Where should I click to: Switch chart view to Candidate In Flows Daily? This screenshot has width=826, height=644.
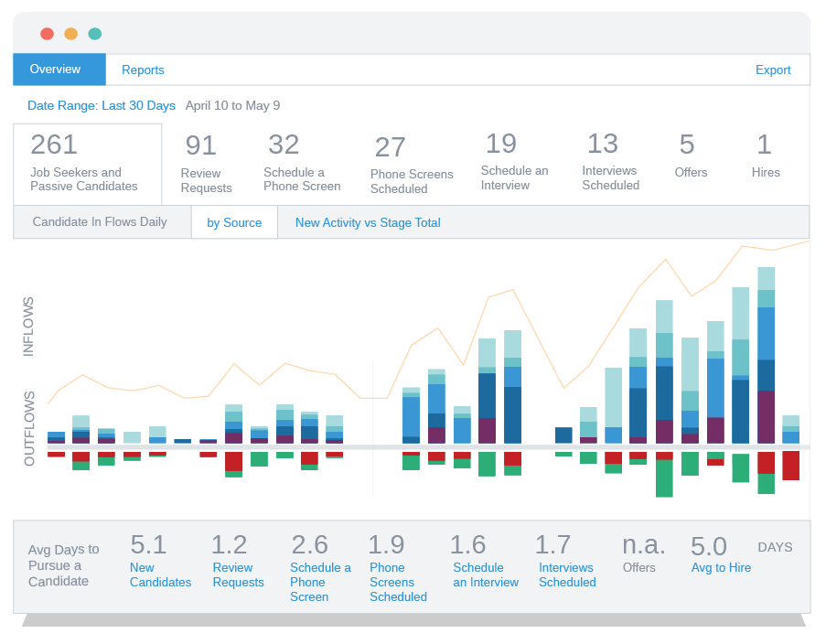coord(101,221)
